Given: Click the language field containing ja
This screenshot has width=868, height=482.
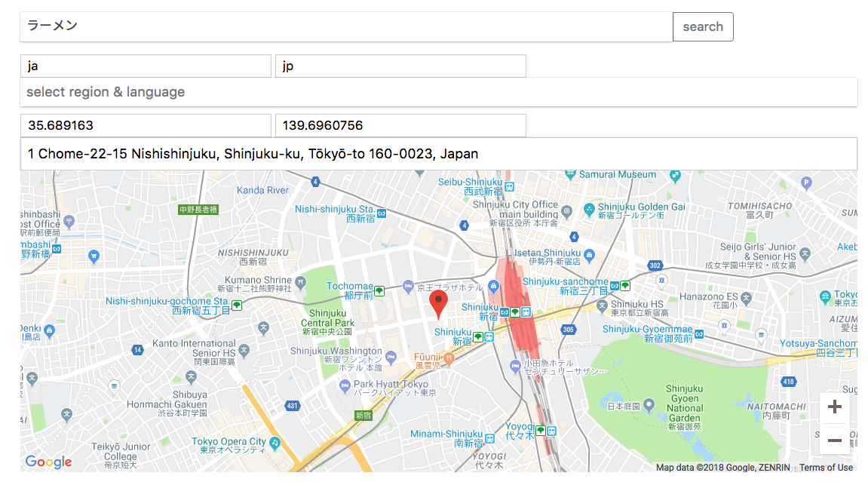Looking at the screenshot, I should point(146,66).
